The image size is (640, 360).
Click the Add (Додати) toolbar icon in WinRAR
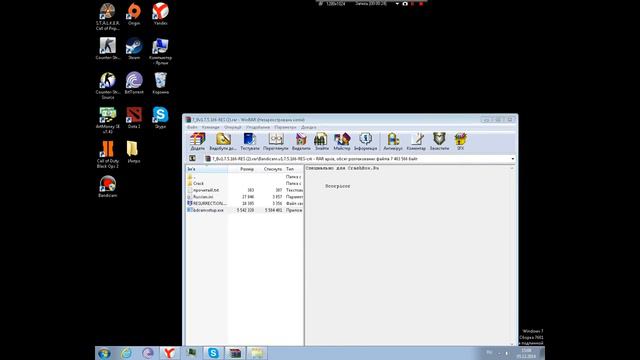(x=198, y=142)
